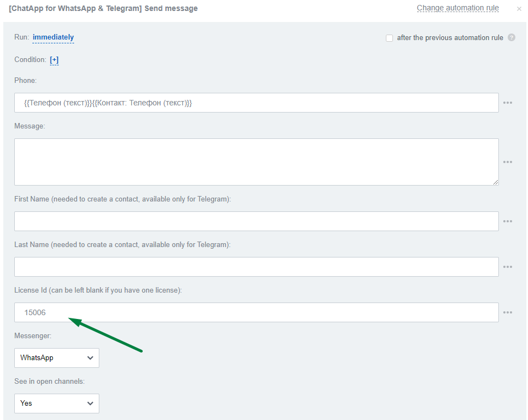Click the three-dot icon beside Last Name
Viewport: 528px width, 420px height.
(508, 266)
